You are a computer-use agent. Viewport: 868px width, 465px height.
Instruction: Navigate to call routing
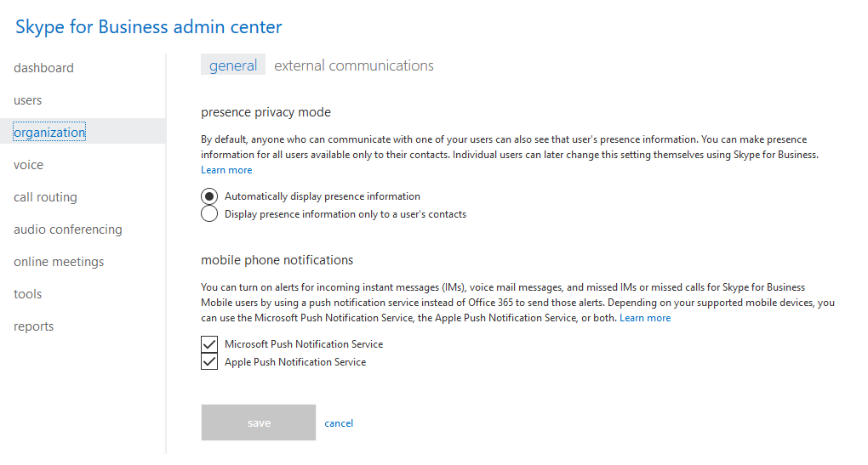[45, 197]
